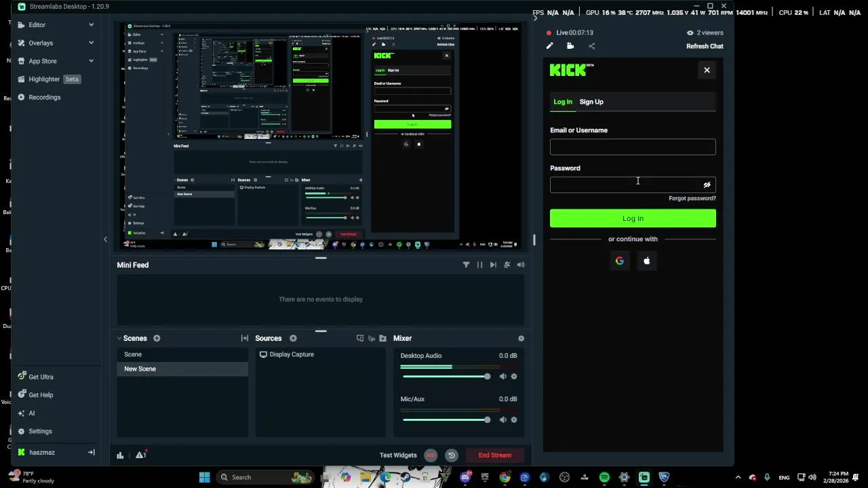The width and height of the screenshot is (868, 488).
Task: Mute Desktop Audio speaker icon
Action: click(502, 376)
